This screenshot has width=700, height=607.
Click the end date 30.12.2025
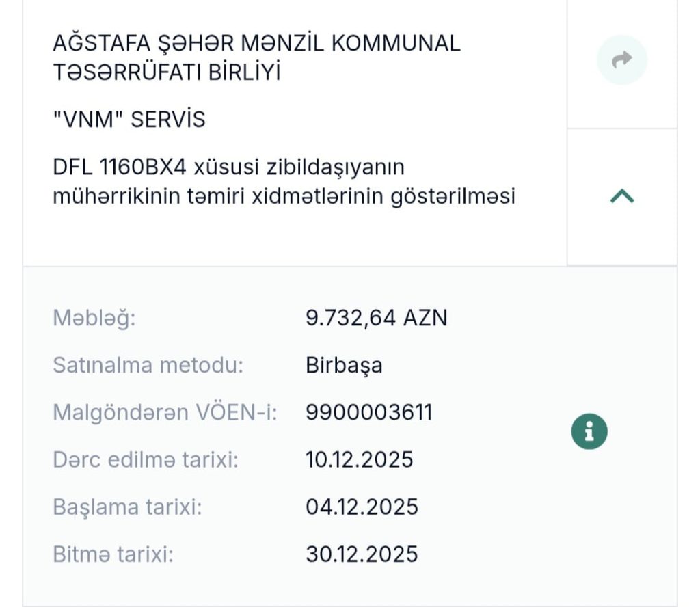coord(362,554)
